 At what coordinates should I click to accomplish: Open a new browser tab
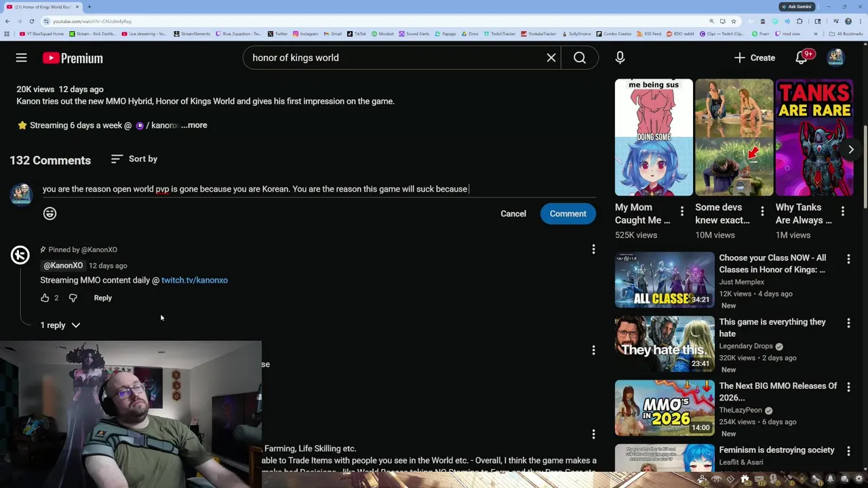tap(90, 7)
